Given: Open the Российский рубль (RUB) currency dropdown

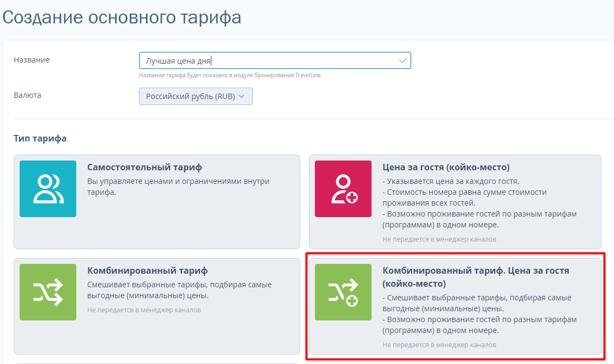Looking at the screenshot, I should click(x=196, y=96).
